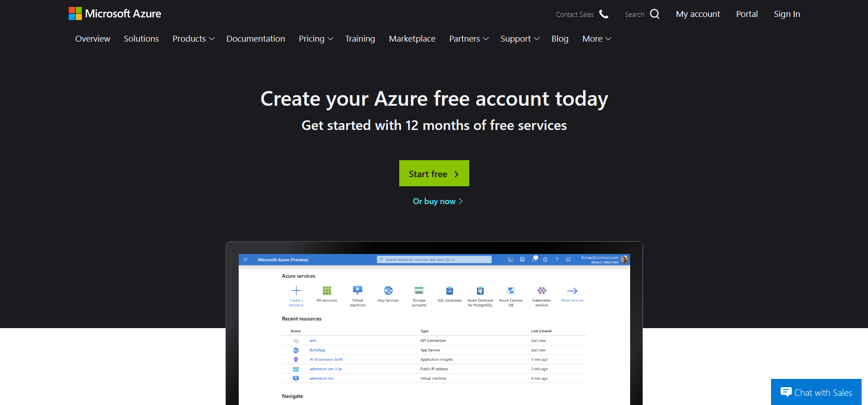Viewport: 868px width, 405px height.
Task: Expand the More dropdown menu
Action: coord(597,39)
